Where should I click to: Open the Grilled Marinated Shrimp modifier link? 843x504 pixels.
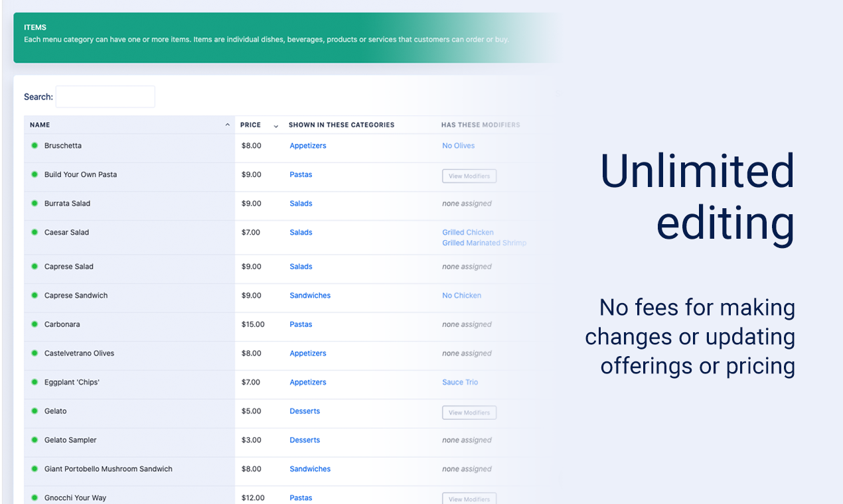pyautogui.click(x=485, y=243)
